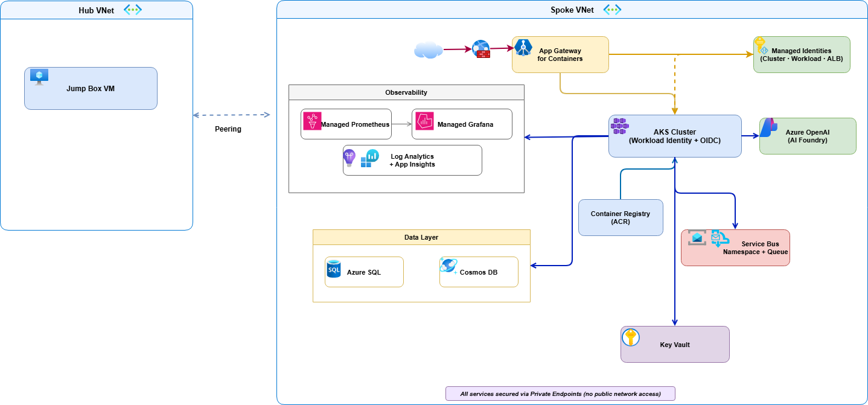Select the web application firewall icon
The width and height of the screenshot is (868, 405).
[x=481, y=49]
